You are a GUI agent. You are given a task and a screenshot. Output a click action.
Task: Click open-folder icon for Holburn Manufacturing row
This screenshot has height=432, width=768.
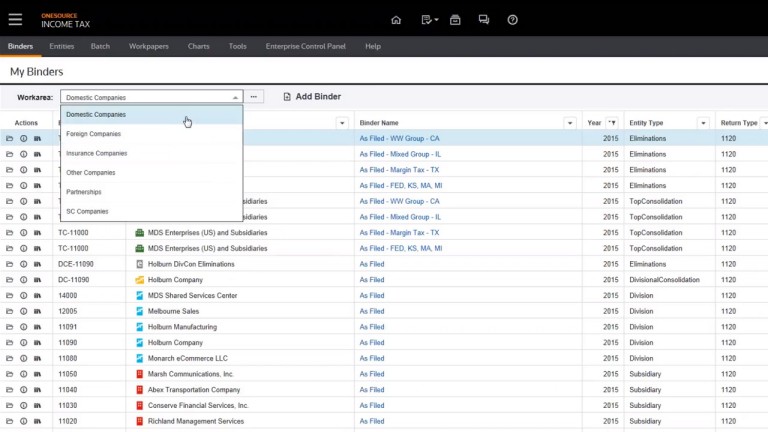tap(9, 327)
